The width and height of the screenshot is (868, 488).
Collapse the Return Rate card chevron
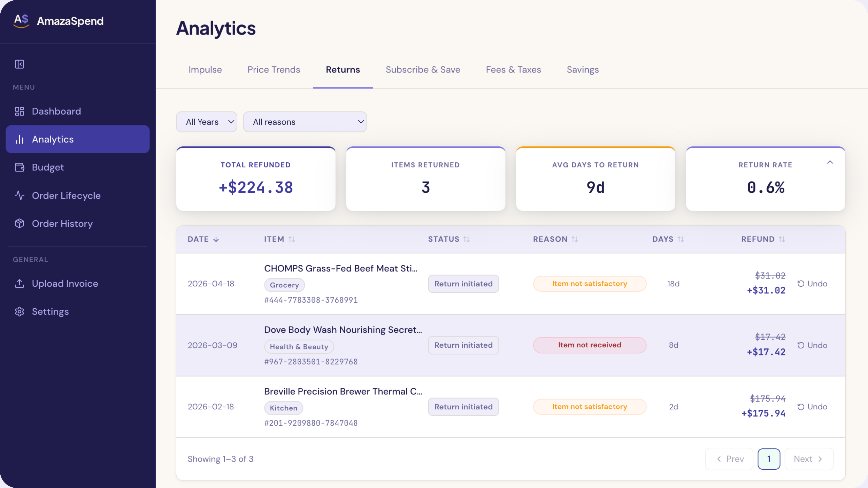830,162
